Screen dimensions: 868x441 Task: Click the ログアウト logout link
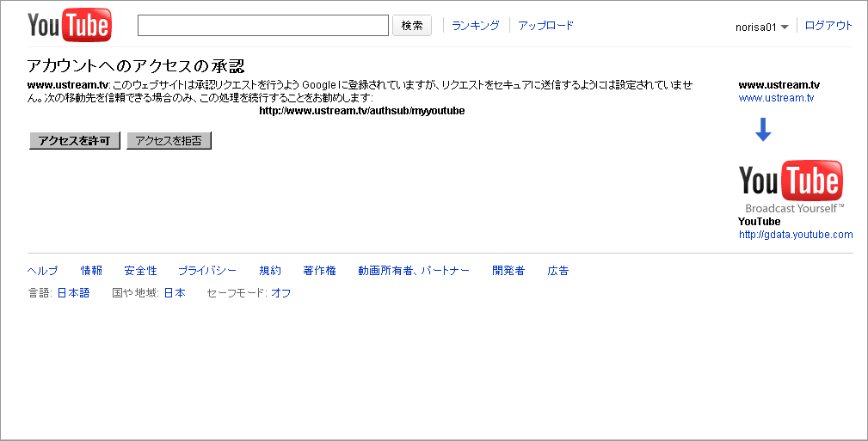(x=828, y=26)
